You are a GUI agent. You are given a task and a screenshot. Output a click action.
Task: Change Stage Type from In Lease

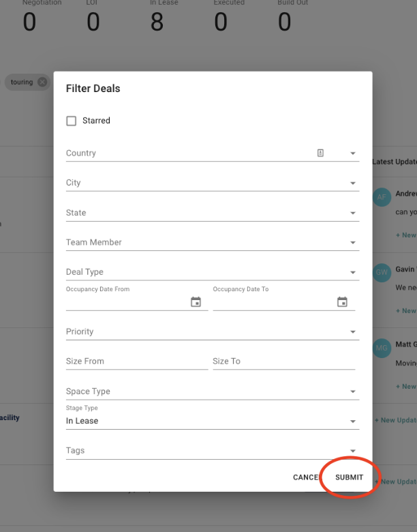pos(213,421)
